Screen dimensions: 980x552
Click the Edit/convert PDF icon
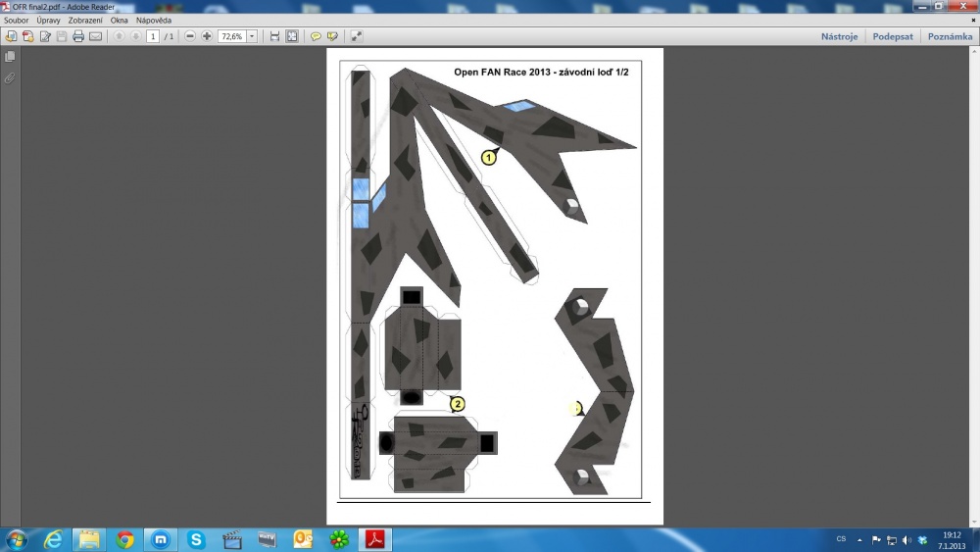click(x=45, y=36)
